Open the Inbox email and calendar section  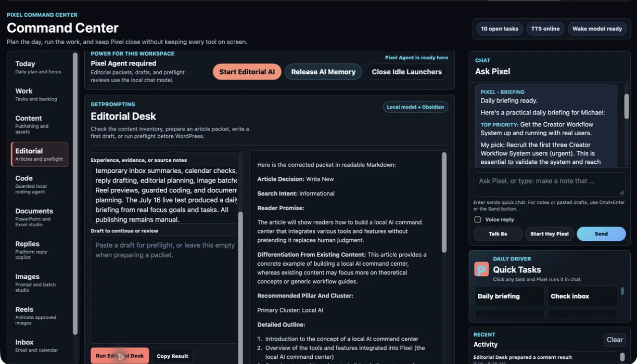(40, 346)
